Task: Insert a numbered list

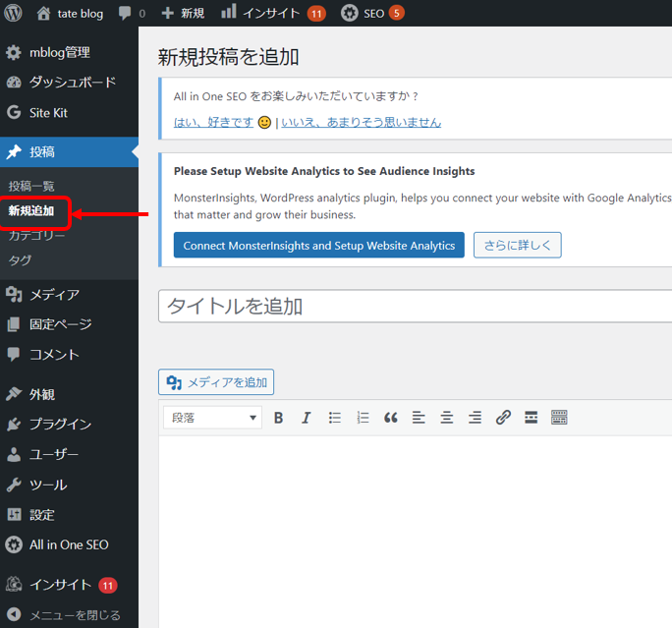Action: point(363,418)
